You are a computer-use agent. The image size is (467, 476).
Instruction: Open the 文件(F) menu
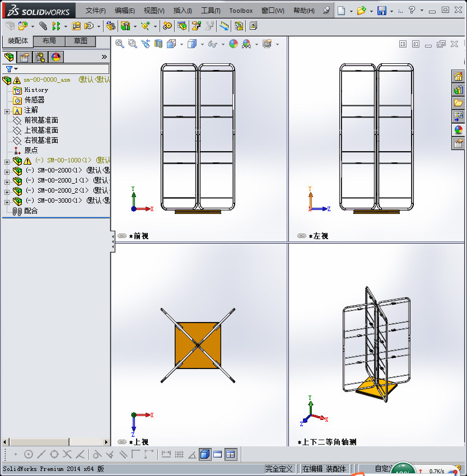(x=95, y=11)
